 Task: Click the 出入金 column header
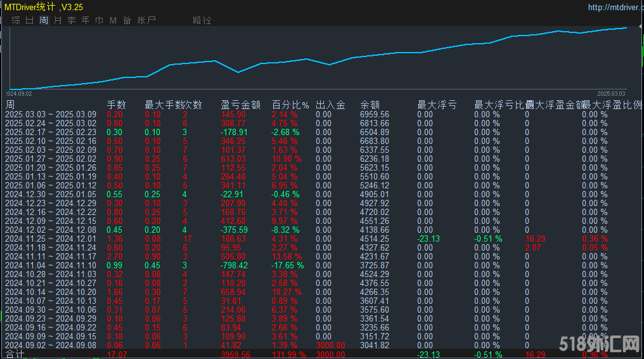pyautogui.click(x=330, y=105)
